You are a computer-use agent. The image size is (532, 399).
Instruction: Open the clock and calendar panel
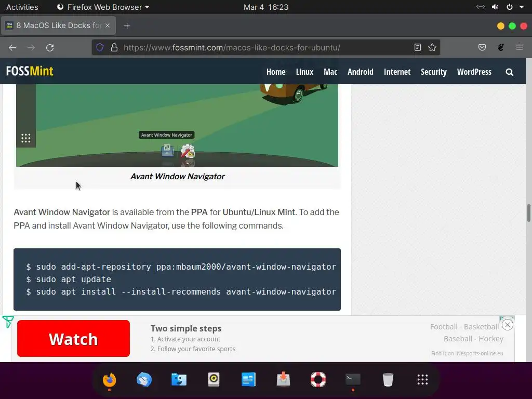266,7
